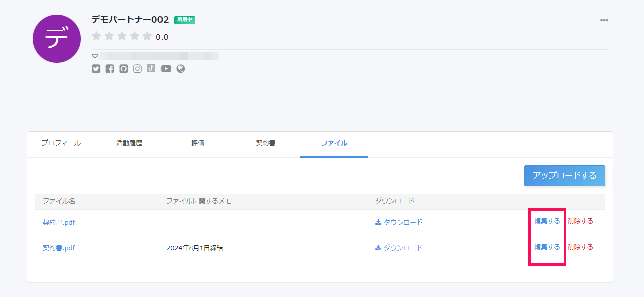This screenshot has width=644, height=297.
Task: Switch to the プロフィール tab
Action: click(61, 143)
